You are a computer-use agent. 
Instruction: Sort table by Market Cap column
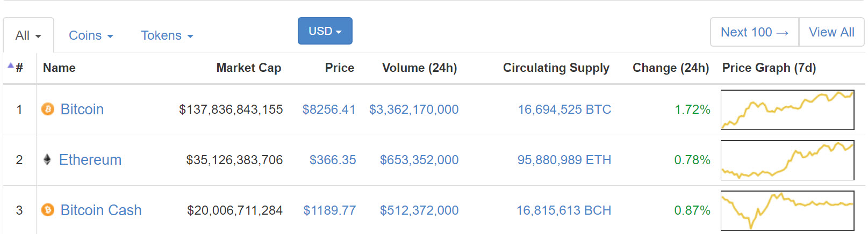[248, 68]
